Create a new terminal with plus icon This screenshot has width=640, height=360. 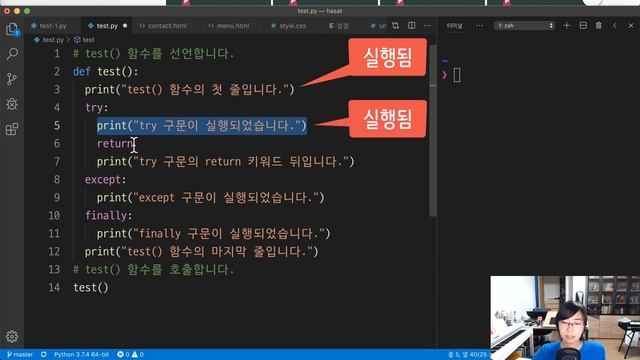(x=566, y=26)
